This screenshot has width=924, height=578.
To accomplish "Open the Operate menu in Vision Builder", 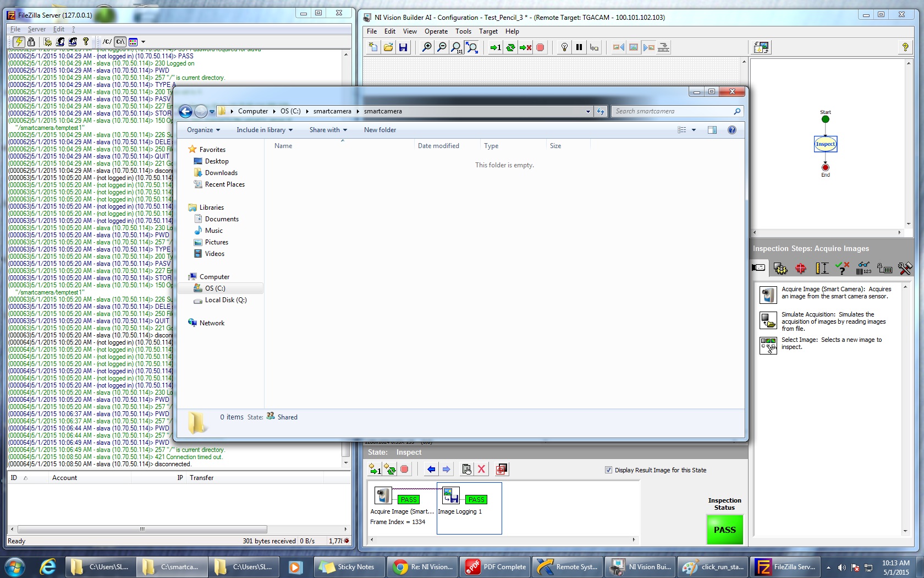I will click(436, 31).
